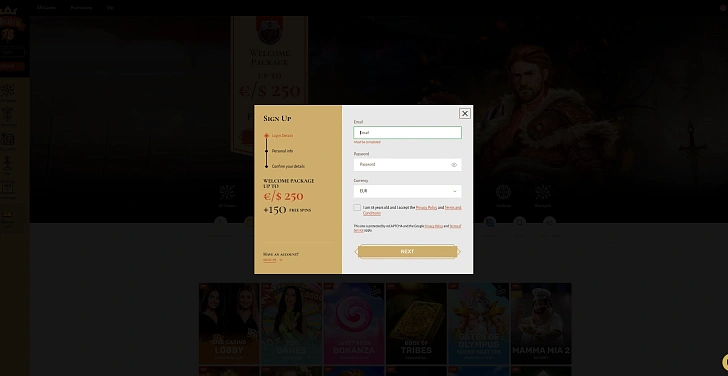Open Google Privacy Policy link in reCAPTCHA notice
728x376 pixels.
point(434,226)
